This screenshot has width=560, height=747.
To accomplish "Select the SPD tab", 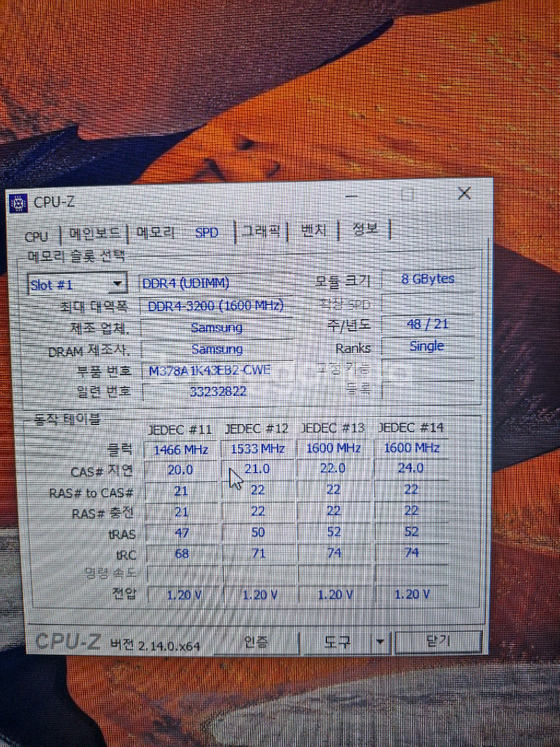I will [x=207, y=232].
